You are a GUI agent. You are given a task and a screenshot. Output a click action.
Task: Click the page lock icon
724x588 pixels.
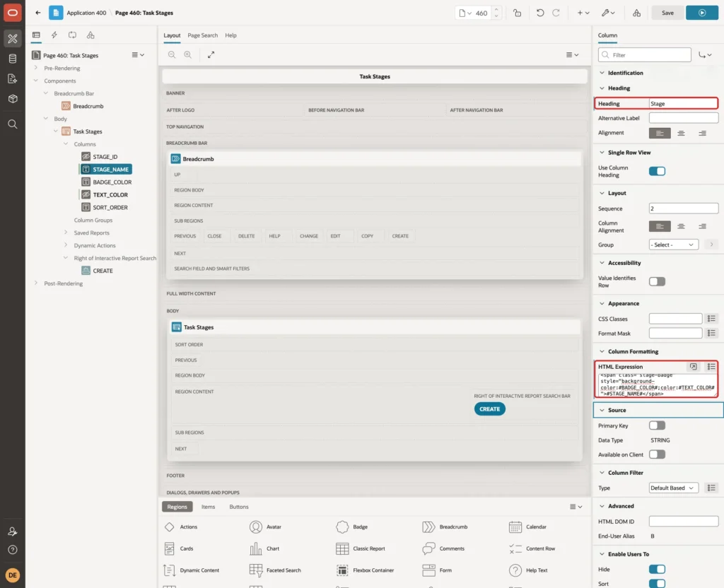(x=517, y=13)
